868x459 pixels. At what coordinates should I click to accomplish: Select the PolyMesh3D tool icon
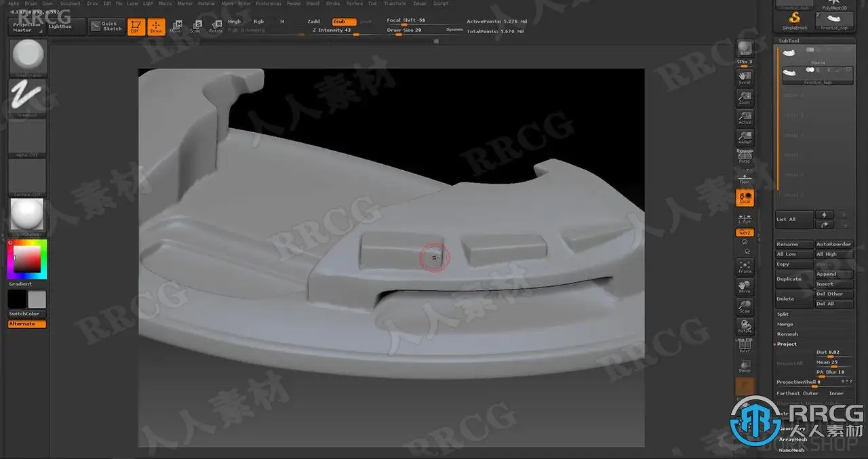[x=834, y=5]
